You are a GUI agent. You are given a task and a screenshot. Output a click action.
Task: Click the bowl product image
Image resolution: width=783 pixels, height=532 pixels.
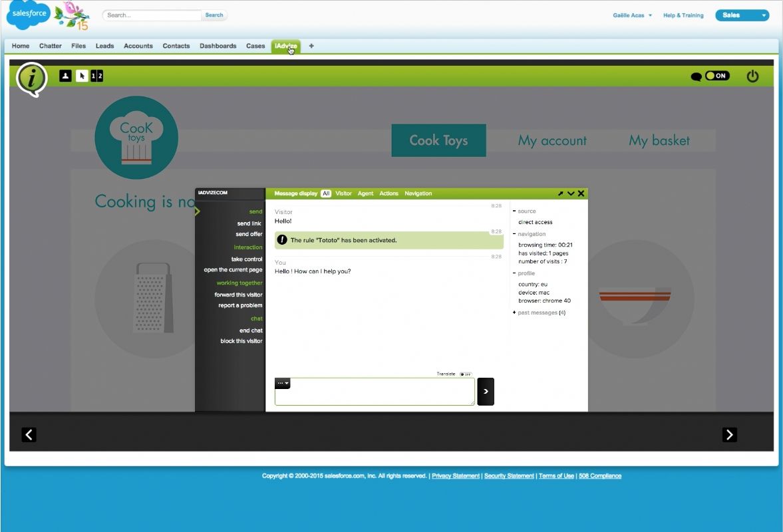click(x=635, y=306)
